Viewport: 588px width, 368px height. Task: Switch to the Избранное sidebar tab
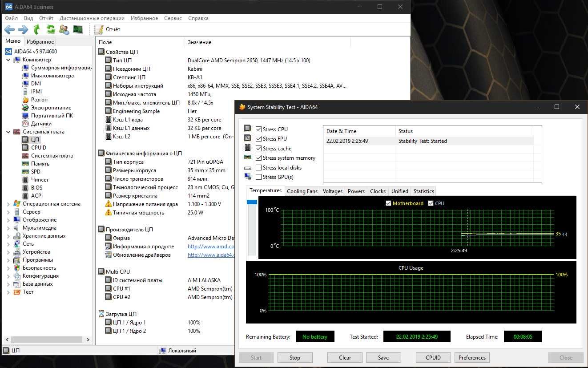coord(40,41)
